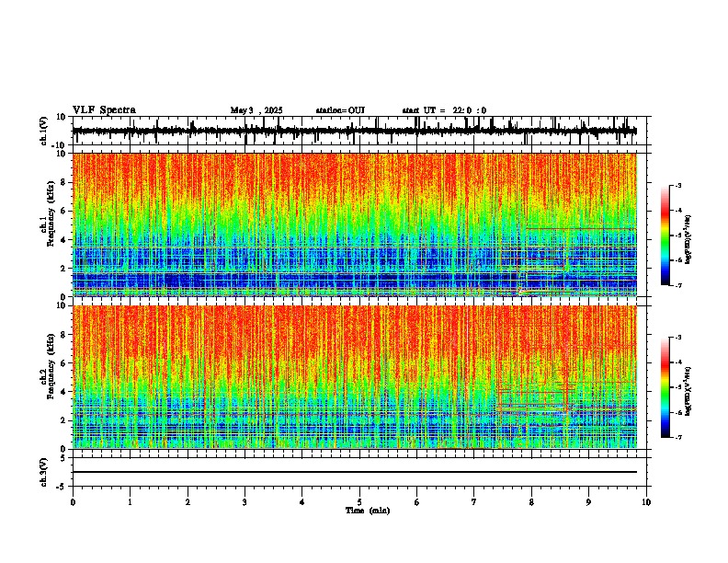Click time axis tick label 2
This screenshot has height=563, width=728.
(188, 502)
